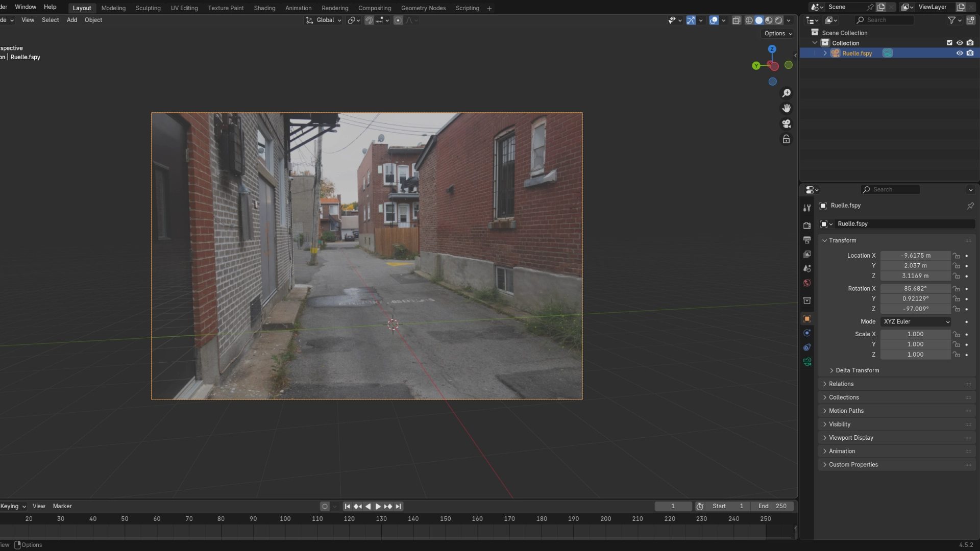The height and width of the screenshot is (551, 980).
Task: Edit the Location X value field
Action: click(x=915, y=255)
